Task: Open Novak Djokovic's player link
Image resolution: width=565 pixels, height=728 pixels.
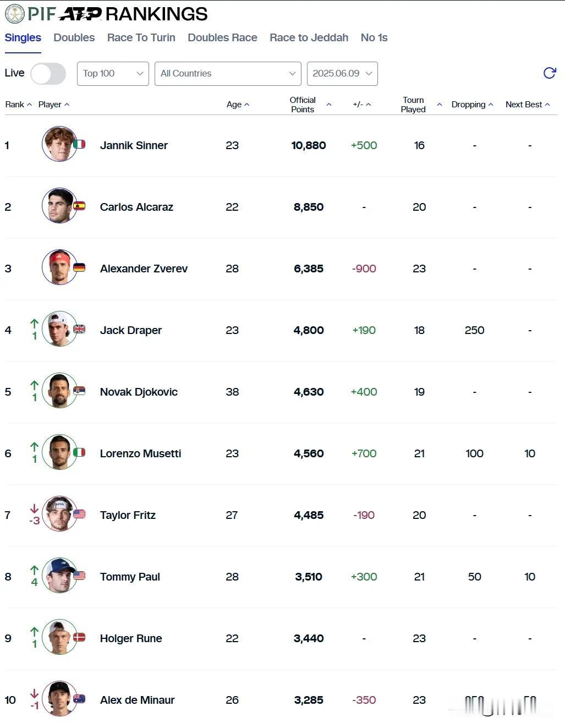Action: (139, 392)
